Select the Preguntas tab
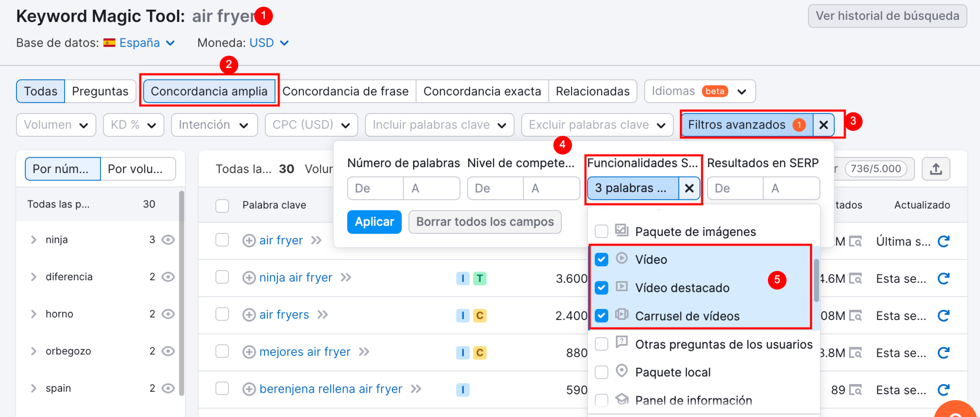 [100, 91]
